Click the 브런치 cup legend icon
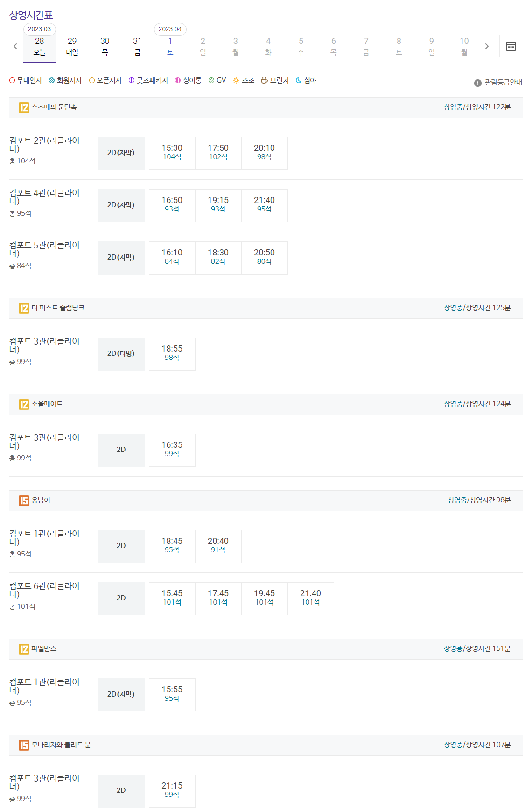The width and height of the screenshot is (532, 810). (264, 80)
